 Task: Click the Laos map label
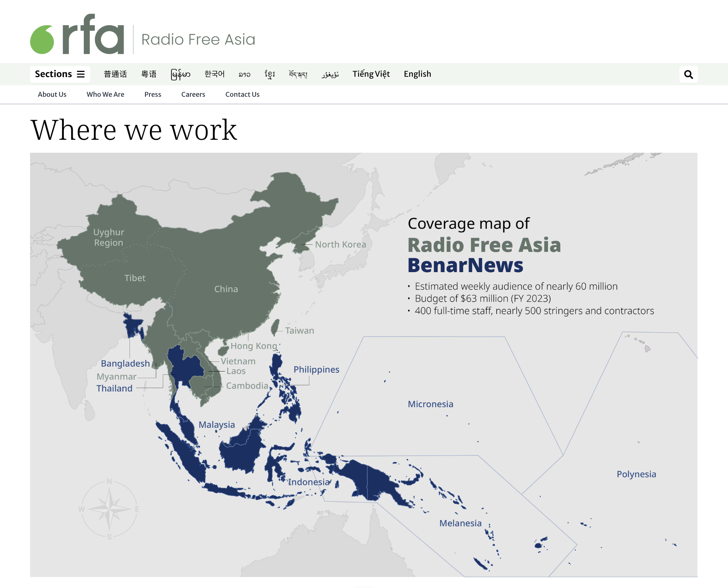236,371
